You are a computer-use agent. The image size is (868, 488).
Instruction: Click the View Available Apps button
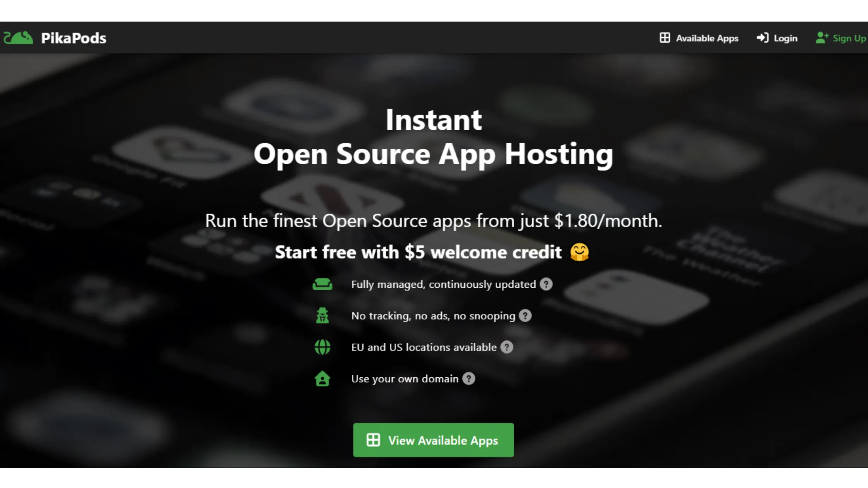coord(434,440)
